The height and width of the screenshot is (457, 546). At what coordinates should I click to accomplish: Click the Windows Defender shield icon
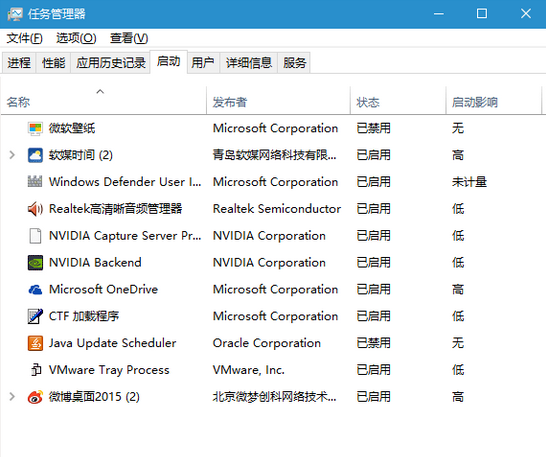click(35, 181)
